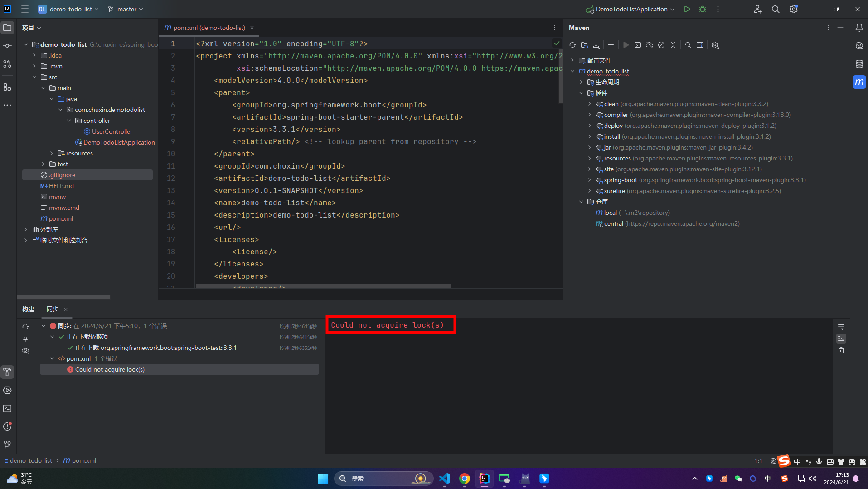Viewport: 868px width, 489px height.
Task: Expand spring-boot plugin in Maven
Action: [x=590, y=180]
